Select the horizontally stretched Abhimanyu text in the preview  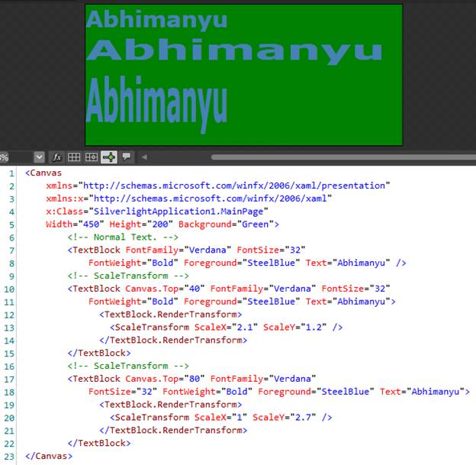pos(234,51)
